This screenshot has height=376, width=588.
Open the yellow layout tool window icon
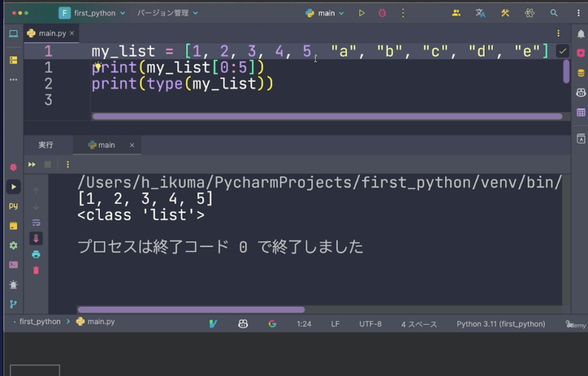(x=14, y=226)
